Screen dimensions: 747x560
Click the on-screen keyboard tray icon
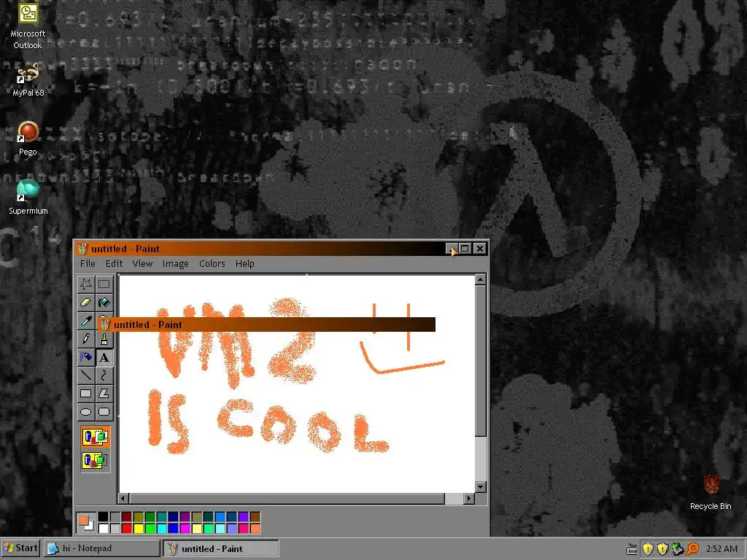click(x=632, y=549)
